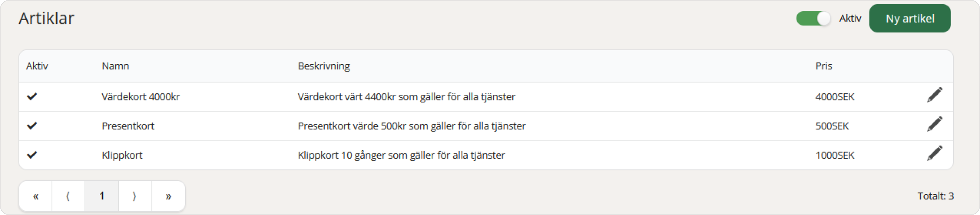Viewport: 980px width, 215px height.
Task: Click the active checkmark for Presentkort
Action: 32,126
